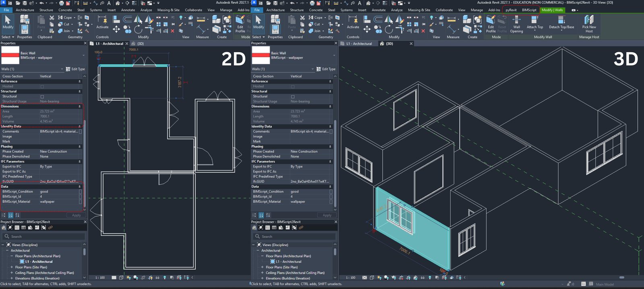Click the red Delete X icon in left window
The width and height of the screenshot is (644, 289).
click(x=173, y=31)
